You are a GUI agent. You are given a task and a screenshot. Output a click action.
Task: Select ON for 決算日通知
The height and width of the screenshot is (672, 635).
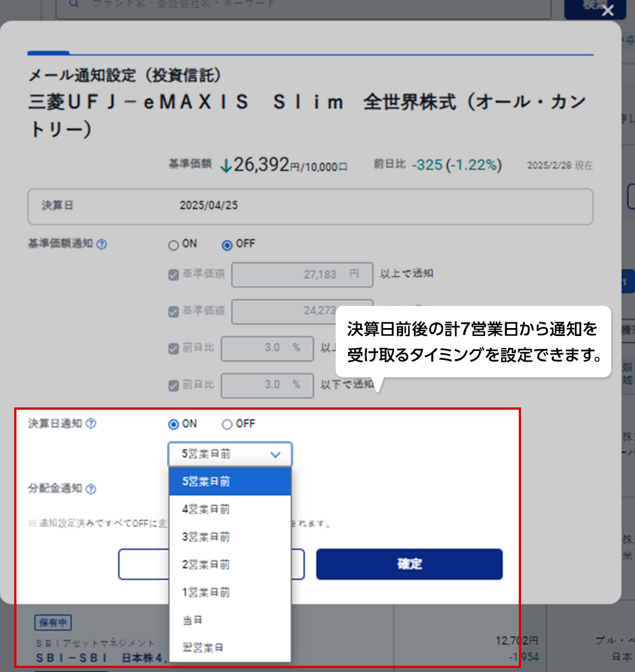[x=173, y=424]
